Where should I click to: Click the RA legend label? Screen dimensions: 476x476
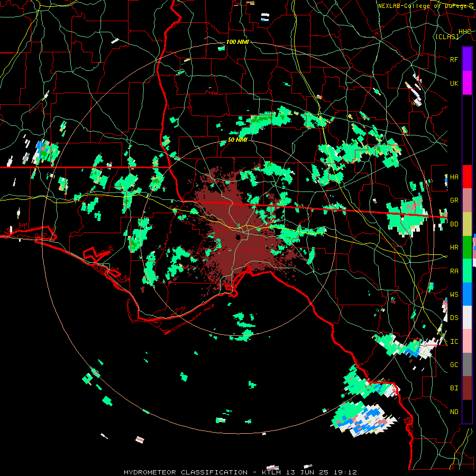coord(454,271)
